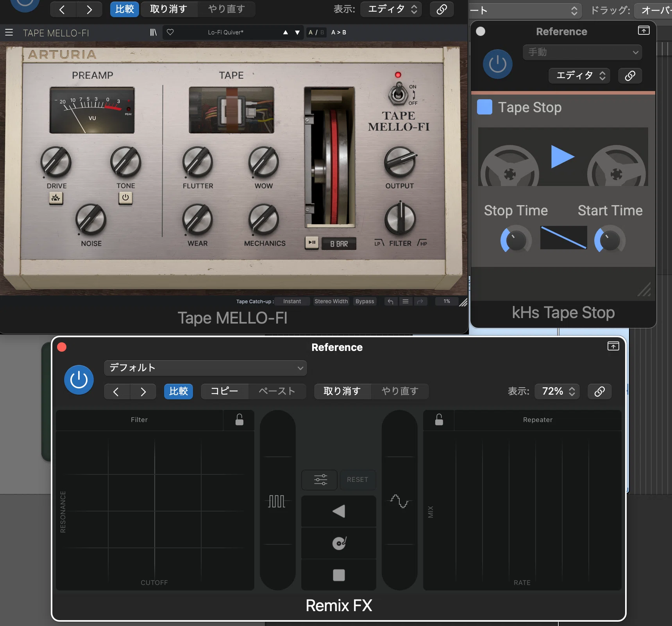
Task: Click the Tape MELLO-FI redo arrow in the bottom bar
Action: pos(420,301)
